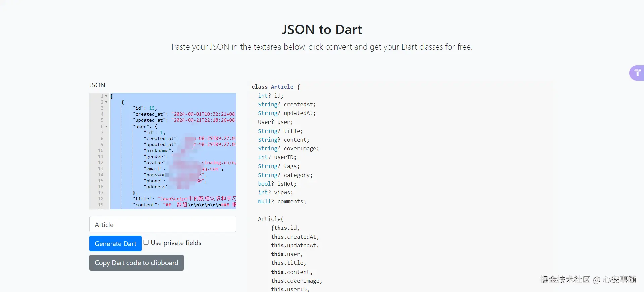644x292 pixels.
Task: Click the "title" line in the JSON editor
Action: [184, 199]
